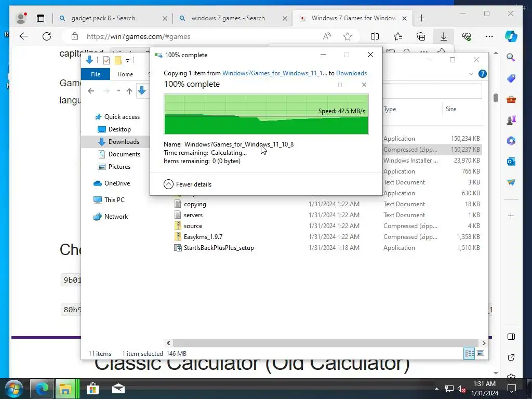Viewport: 532px width, 399px height.
Task: Expand the Explorer ribbon chevron
Action: (x=471, y=74)
